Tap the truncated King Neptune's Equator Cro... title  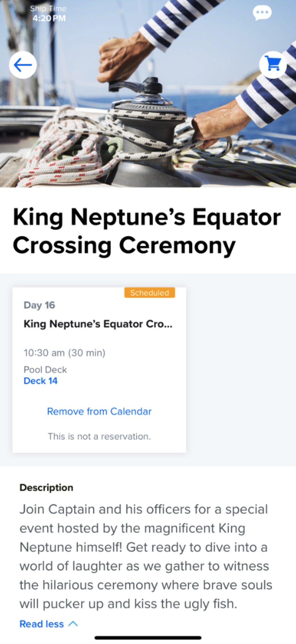98,324
